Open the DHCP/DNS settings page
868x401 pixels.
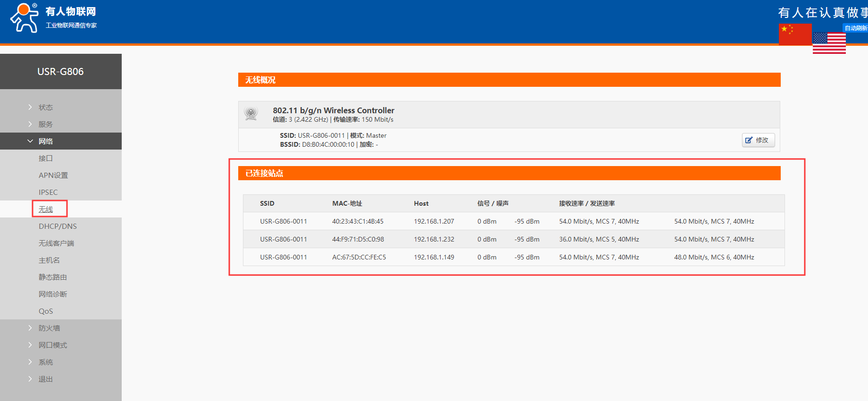click(58, 226)
